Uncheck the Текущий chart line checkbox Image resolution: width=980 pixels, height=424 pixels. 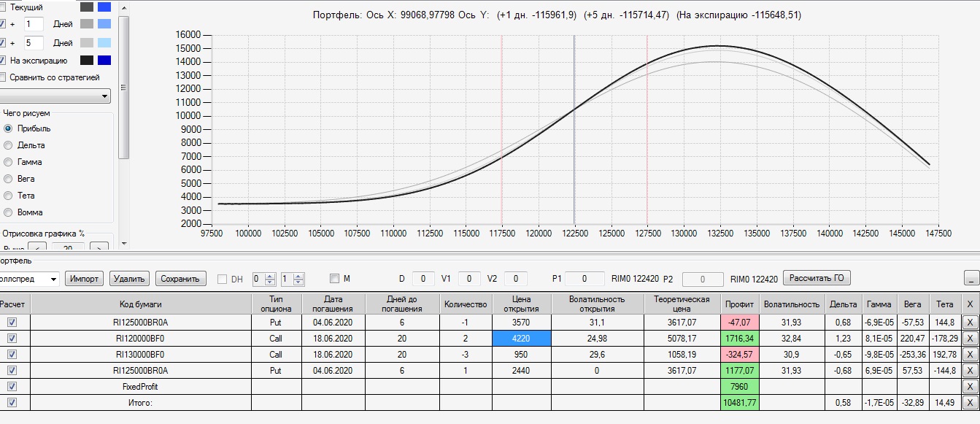[x=3, y=7]
